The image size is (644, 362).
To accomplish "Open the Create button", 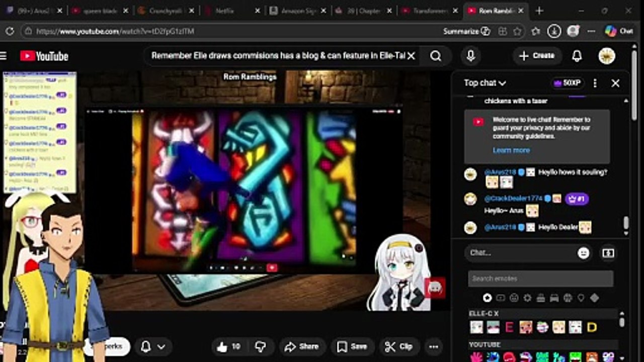I will (x=536, y=56).
